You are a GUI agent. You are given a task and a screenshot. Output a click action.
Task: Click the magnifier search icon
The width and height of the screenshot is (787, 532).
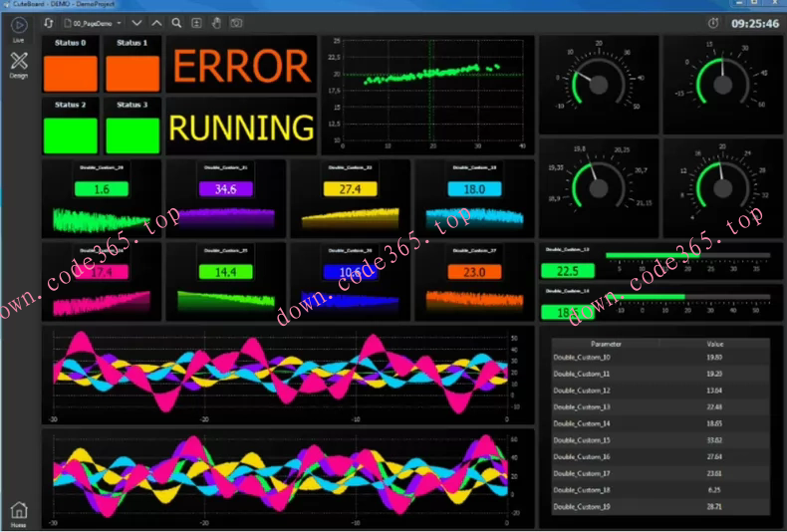click(x=176, y=23)
